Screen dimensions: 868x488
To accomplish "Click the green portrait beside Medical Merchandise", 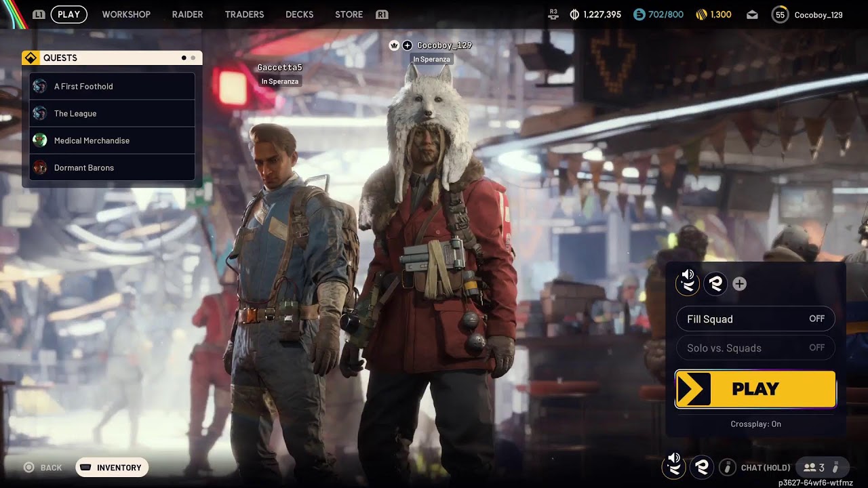I will tap(40, 140).
